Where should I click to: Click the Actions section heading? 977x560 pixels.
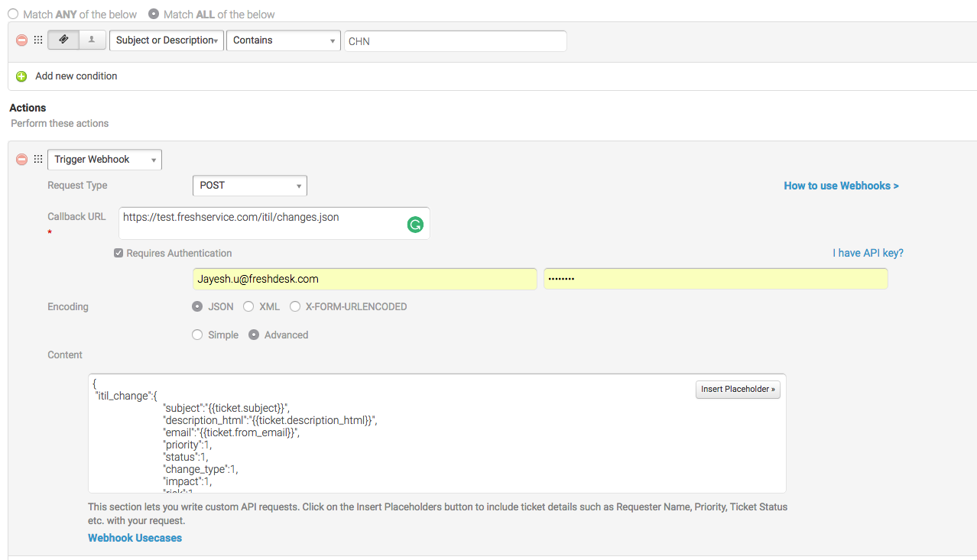[28, 108]
